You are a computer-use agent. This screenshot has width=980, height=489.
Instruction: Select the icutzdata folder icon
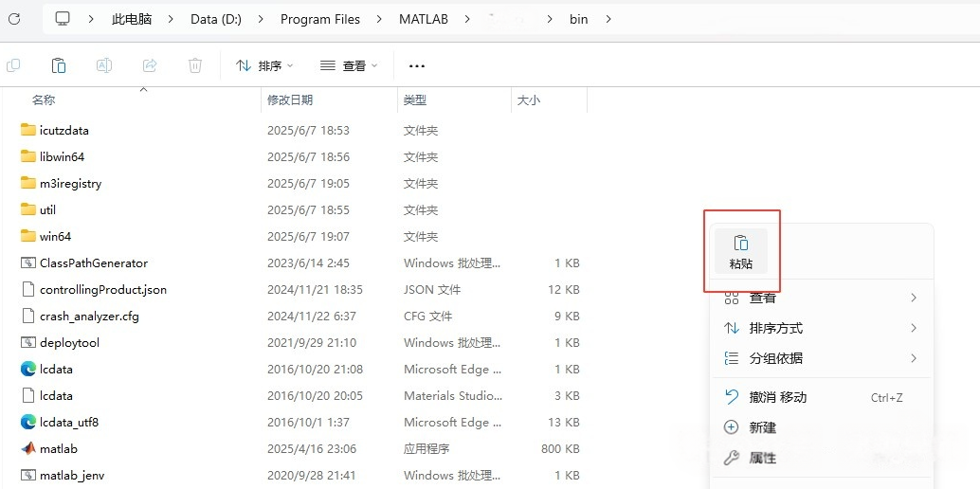click(x=28, y=130)
